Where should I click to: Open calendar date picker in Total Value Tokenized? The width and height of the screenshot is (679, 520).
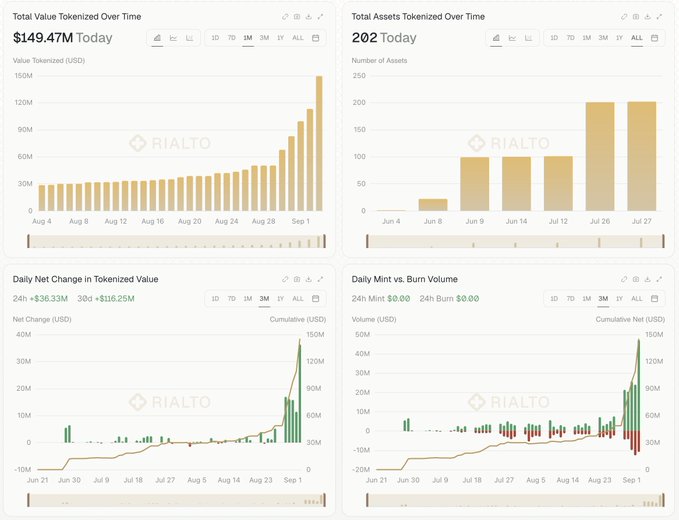316,38
